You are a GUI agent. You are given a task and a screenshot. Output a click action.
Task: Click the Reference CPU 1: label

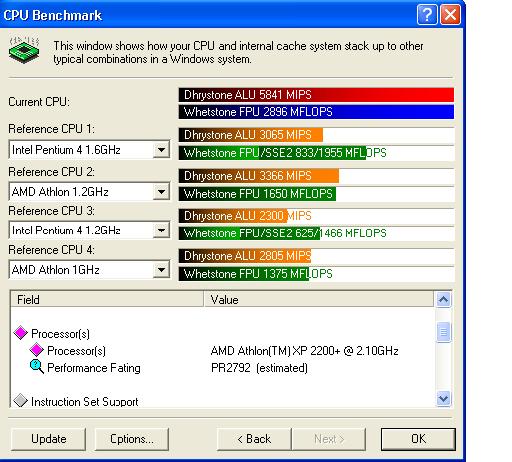pos(51,129)
